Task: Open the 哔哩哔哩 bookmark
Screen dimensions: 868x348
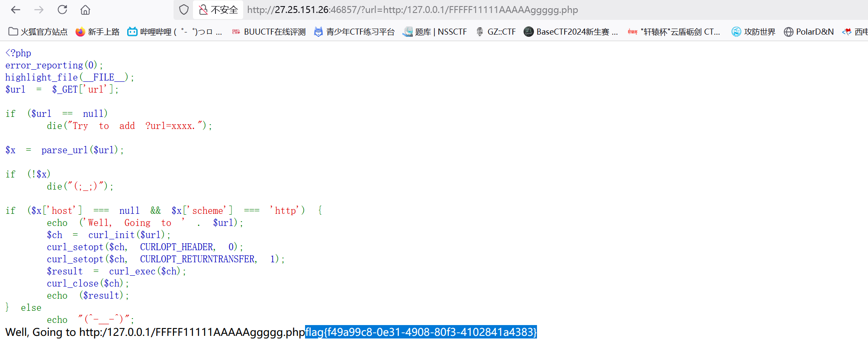Action: pyautogui.click(x=174, y=32)
